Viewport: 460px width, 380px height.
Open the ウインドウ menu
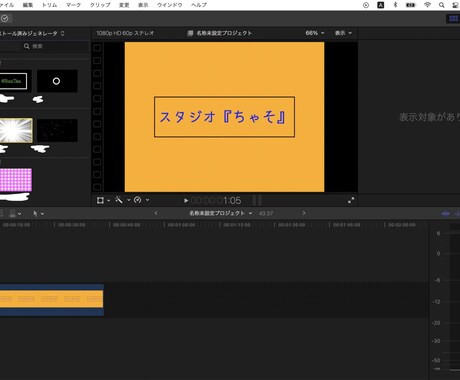click(170, 5)
